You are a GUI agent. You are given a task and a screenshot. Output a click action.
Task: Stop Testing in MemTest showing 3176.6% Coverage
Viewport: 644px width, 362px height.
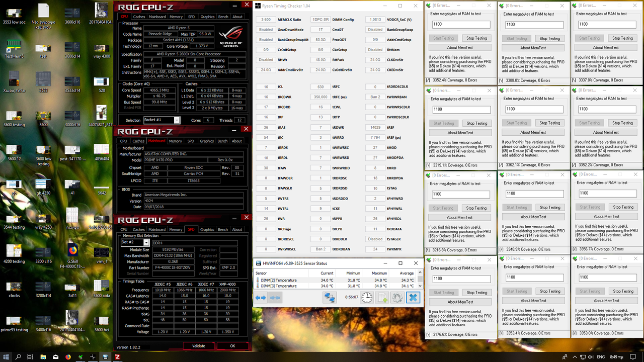(x=476, y=293)
